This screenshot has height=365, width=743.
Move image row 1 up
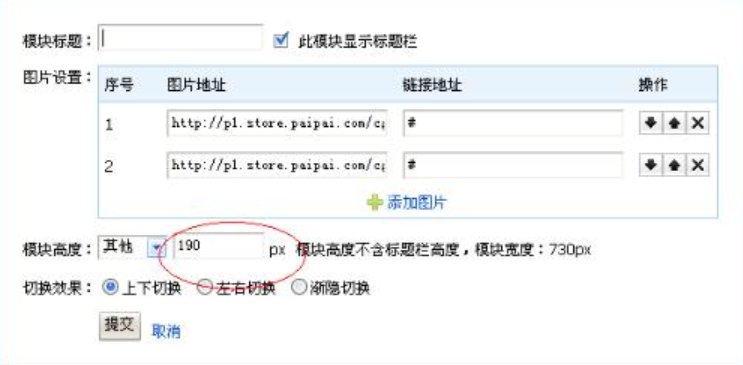pos(674,124)
